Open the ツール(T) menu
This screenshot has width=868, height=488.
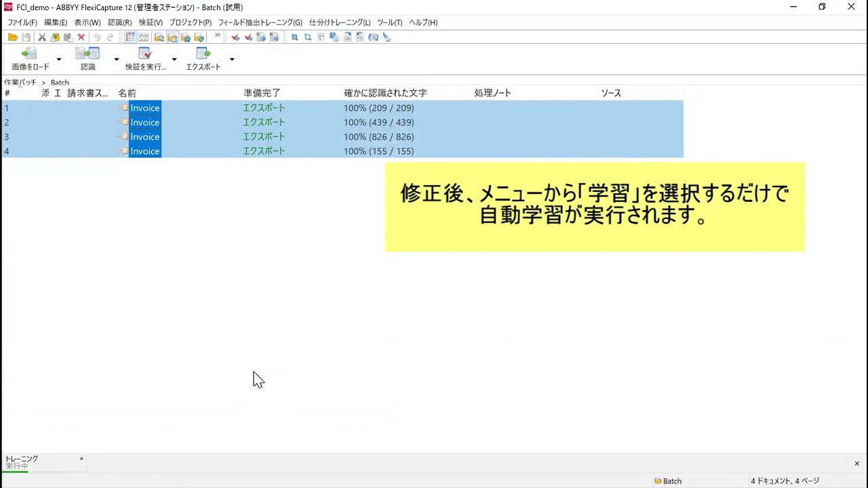click(390, 22)
